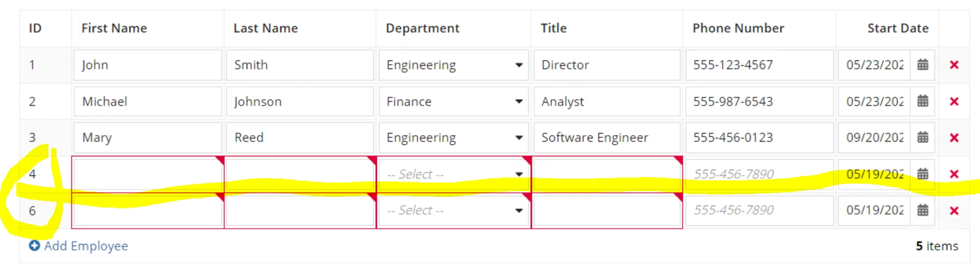The width and height of the screenshot is (980, 270).
Task: Open the Select department dropdown in row 6
Action: (x=453, y=210)
